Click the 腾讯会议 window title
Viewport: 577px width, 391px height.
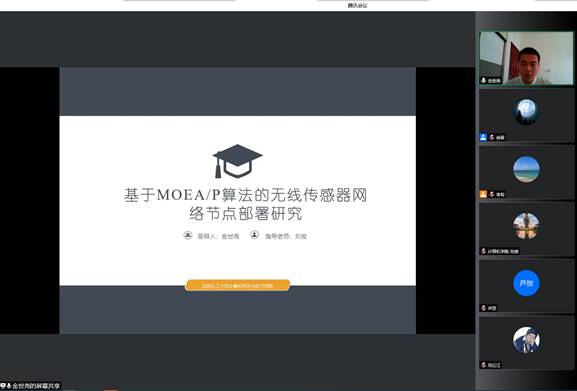pos(357,6)
